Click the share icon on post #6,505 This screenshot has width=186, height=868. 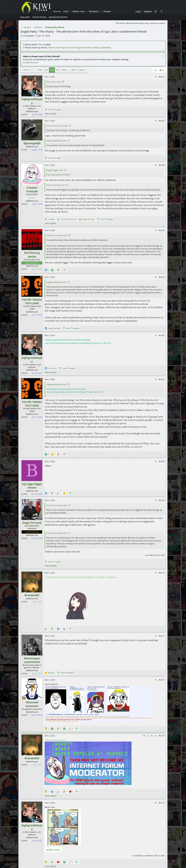click(x=156, y=277)
